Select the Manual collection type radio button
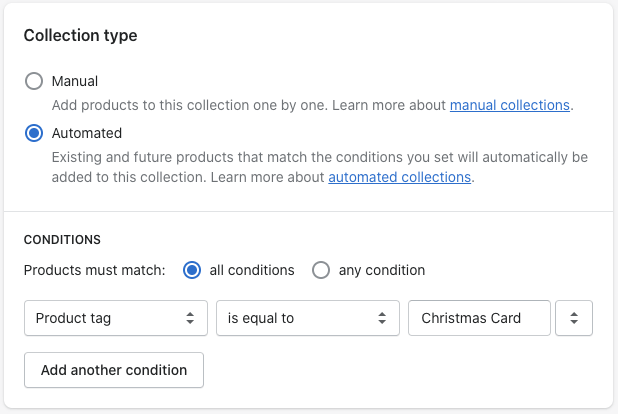This screenshot has width=618, height=414. (34, 81)
